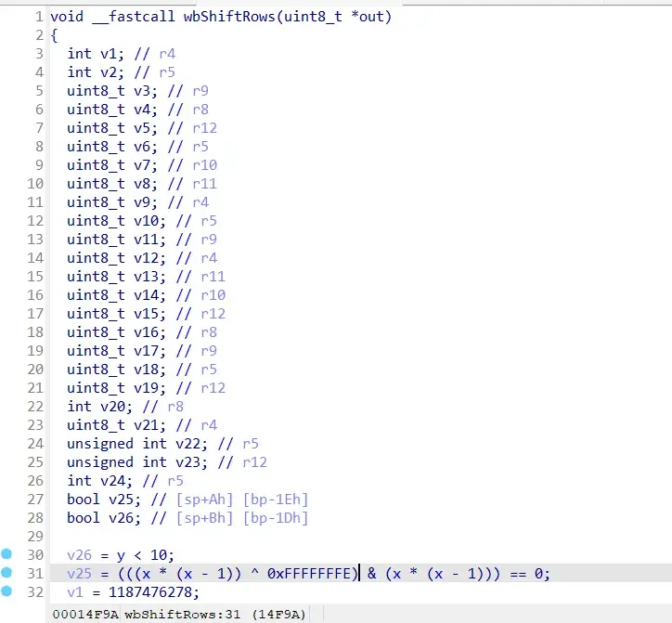The height and width of the screenshot is (623, 672).
Task: Select variable v24 on line 26
Action: pyautogui.click(x=113, y=481)
